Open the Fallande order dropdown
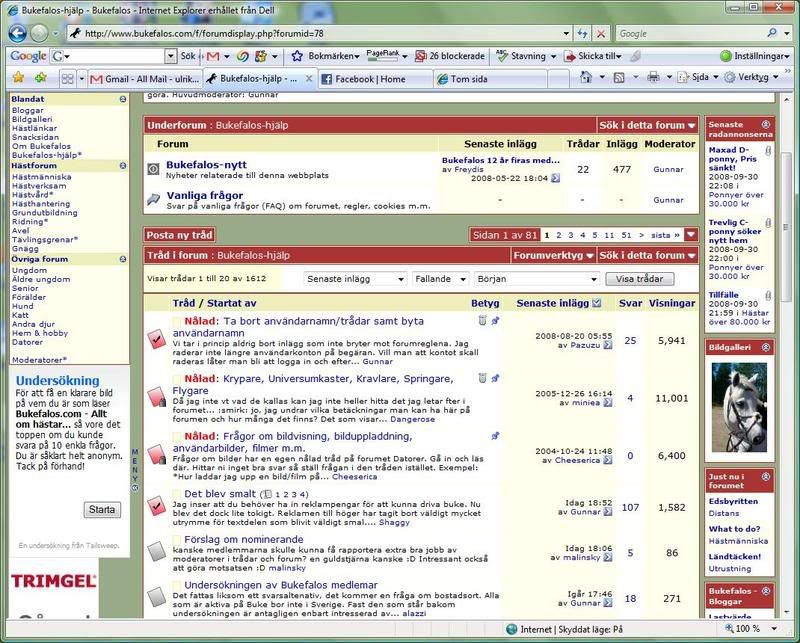Screen dimensions: 800x643 [440, 279]
